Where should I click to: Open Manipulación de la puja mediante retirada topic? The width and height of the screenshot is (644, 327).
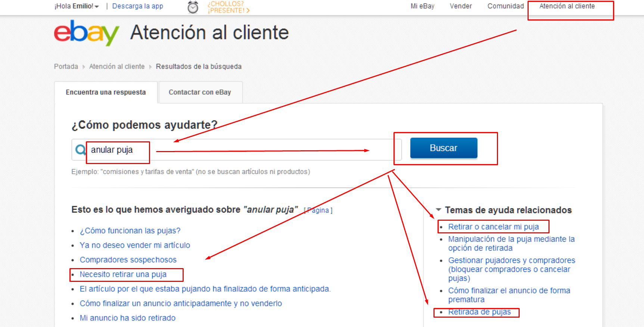point(511,243)
